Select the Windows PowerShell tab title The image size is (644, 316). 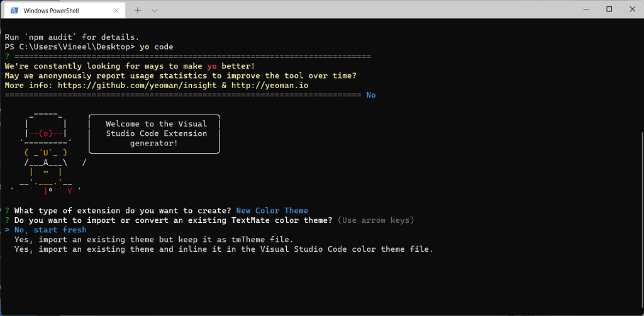[x=51, y=10]
